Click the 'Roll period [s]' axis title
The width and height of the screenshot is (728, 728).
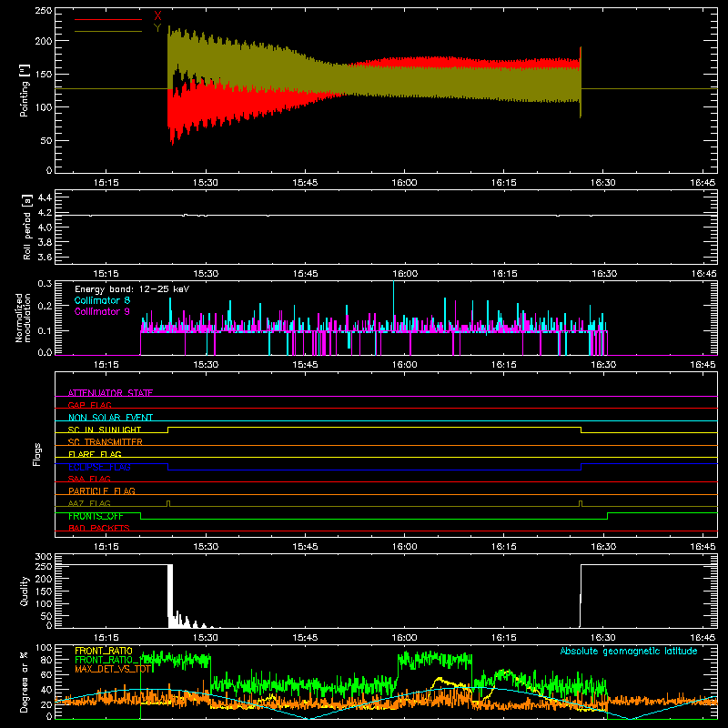pyautogui.click(x=27, y=227)
